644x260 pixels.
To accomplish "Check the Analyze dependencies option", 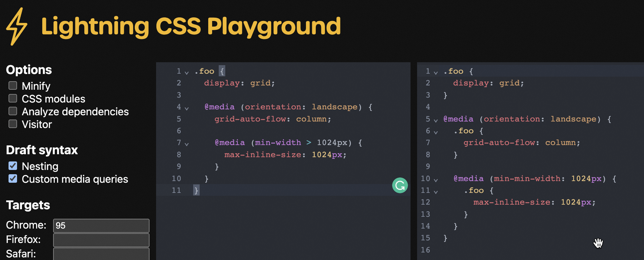I will tap(13, 111).
